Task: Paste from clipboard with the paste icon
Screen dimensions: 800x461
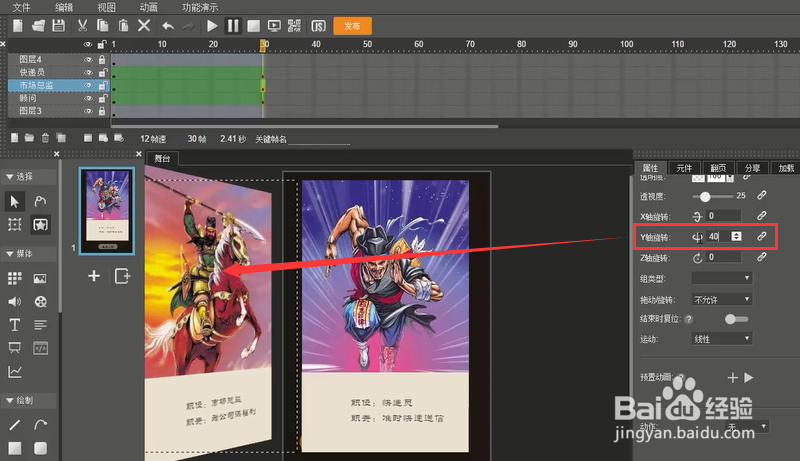Action: [x=123, y=25]
